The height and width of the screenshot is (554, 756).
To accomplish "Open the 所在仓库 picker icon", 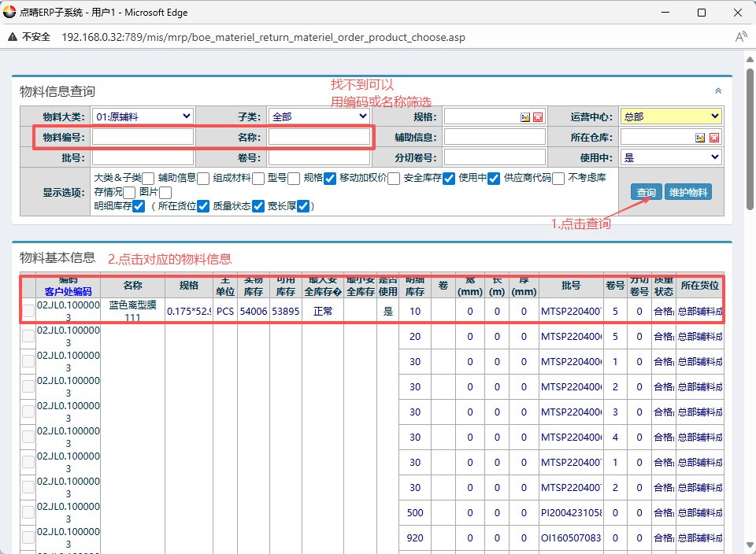I will pos(701,138).
